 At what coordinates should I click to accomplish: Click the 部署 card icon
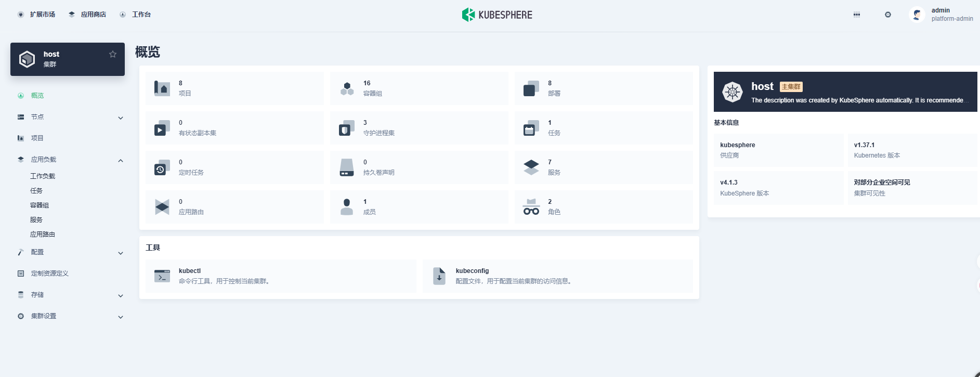click(x=531, y=88)
